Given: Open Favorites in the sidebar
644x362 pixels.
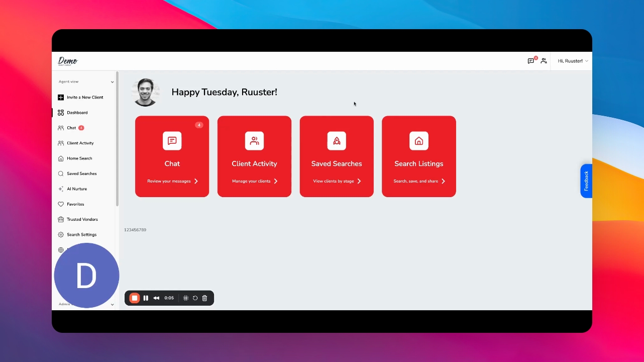Looking at the screenshot, I should click(75, 204).
